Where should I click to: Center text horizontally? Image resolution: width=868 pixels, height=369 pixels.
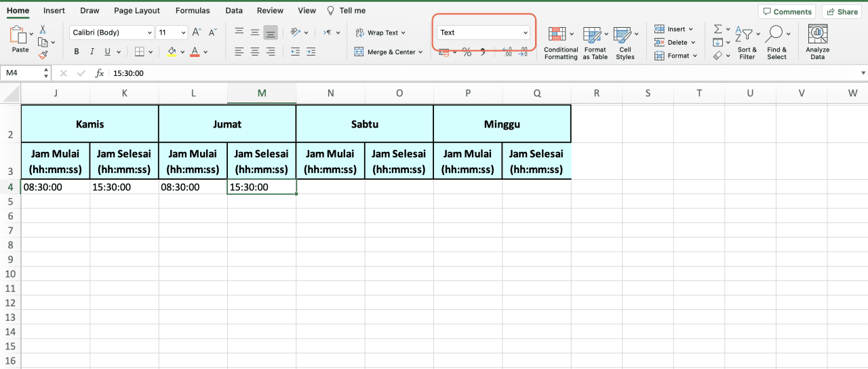[255, 52]
